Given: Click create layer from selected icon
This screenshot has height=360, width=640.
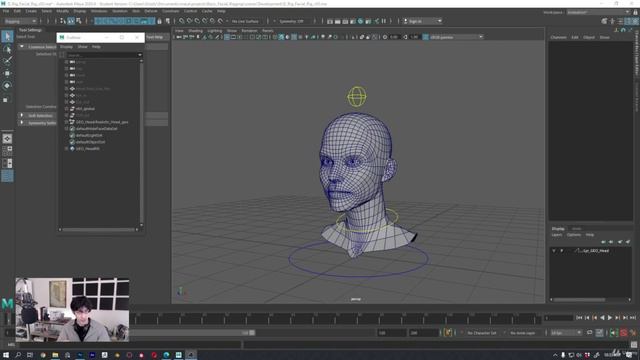Looking at the screenshot, I should pyautogui.click(x=628, y=242).
